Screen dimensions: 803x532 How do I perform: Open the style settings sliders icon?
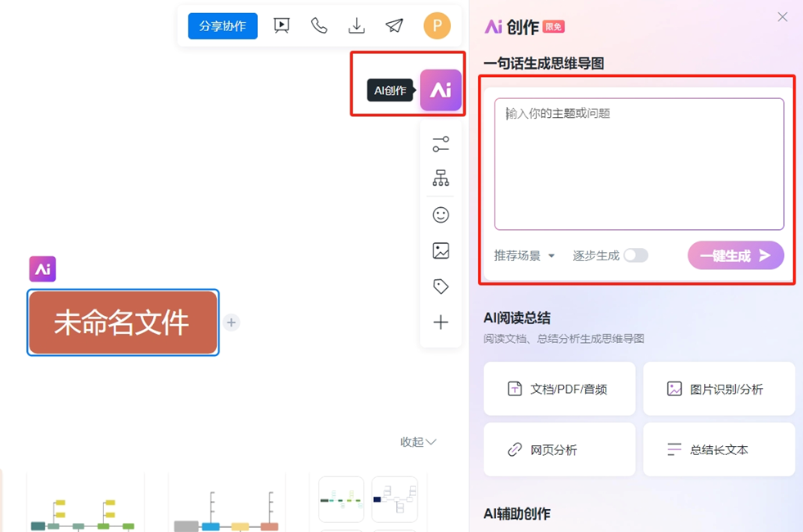pos(440,144)
